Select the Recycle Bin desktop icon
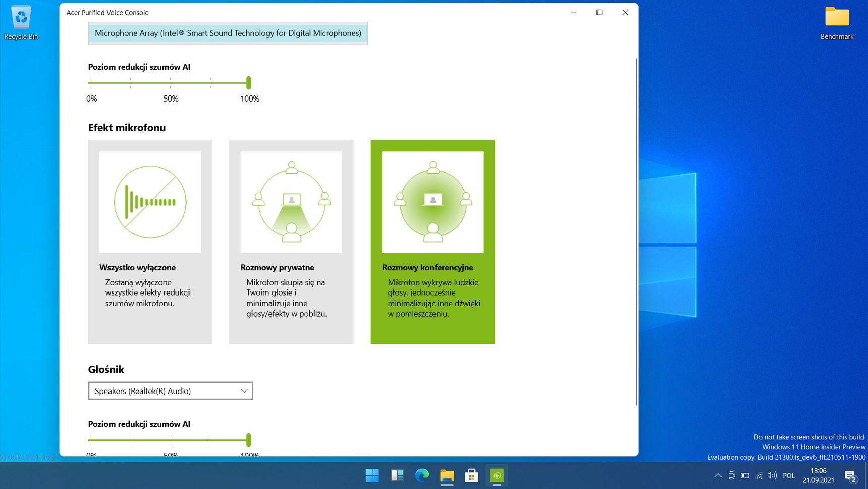Viewport: 868px width, 489px height. coord(21,23)
